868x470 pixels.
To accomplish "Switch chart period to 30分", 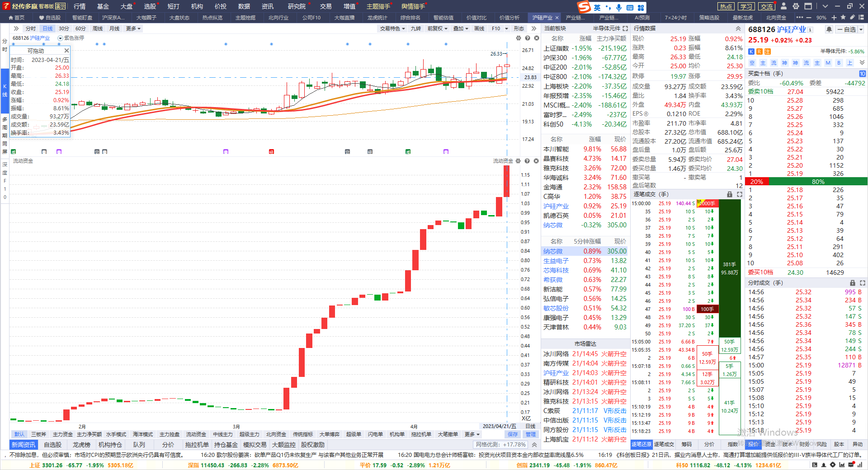I will click(64, 28).
